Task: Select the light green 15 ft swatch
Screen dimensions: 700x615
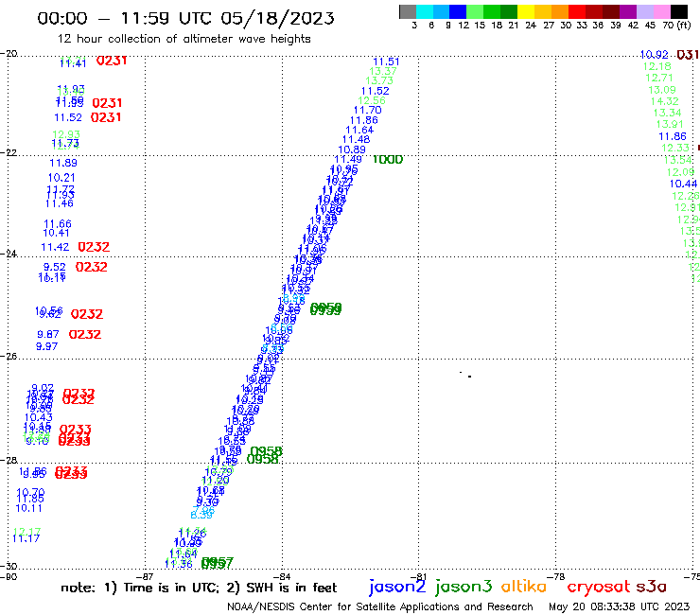Action: [475, 11]
